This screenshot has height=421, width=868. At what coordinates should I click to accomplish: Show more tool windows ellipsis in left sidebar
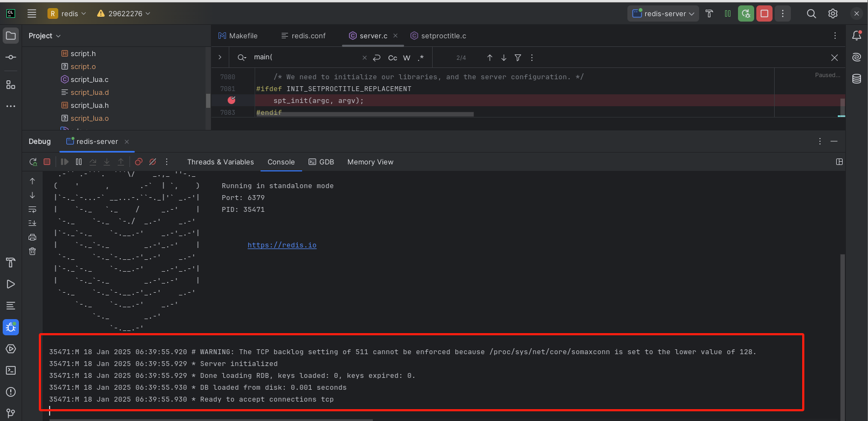tap(11, 106)
